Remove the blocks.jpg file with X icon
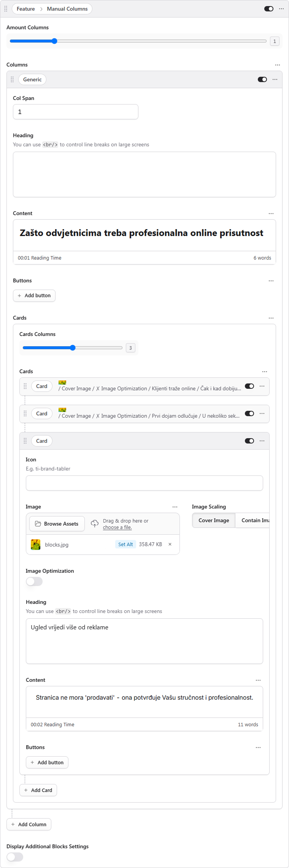 (170, 544)
